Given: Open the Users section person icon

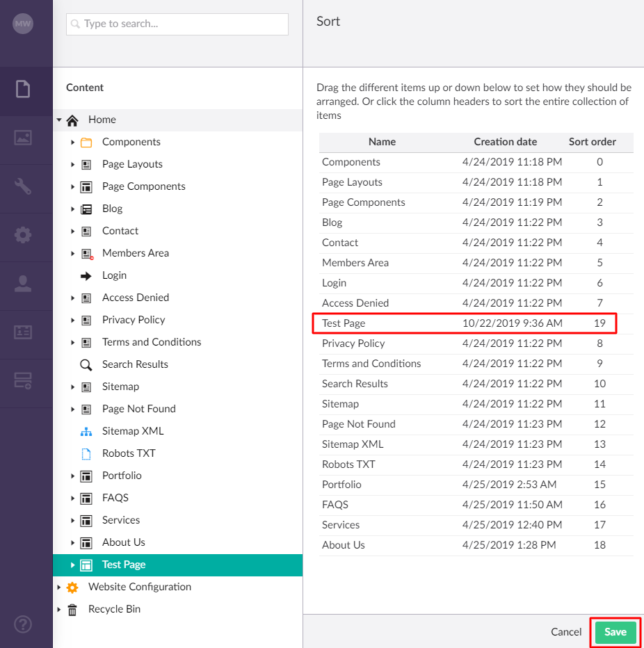Looking at the screenshot, I should coord(23,284).
